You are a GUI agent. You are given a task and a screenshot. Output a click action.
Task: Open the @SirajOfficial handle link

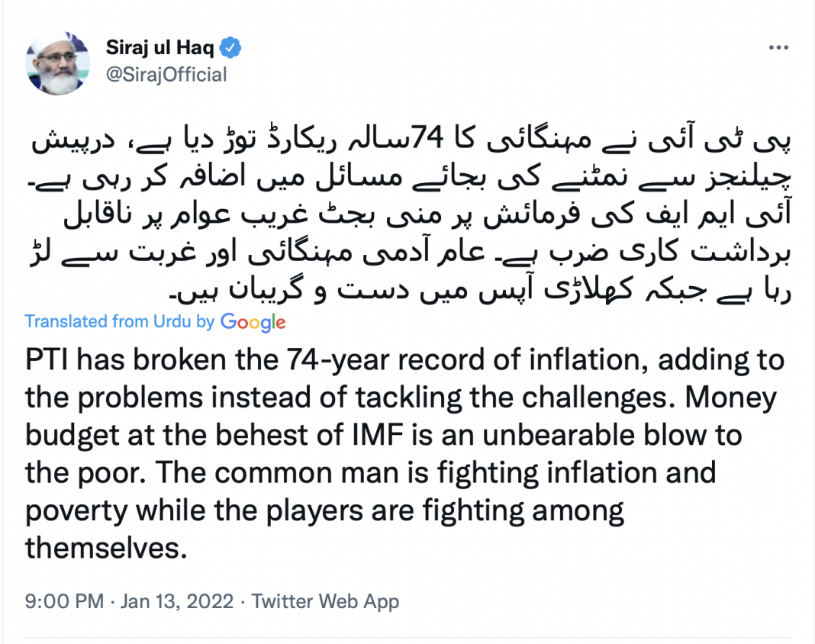point(166,75)
